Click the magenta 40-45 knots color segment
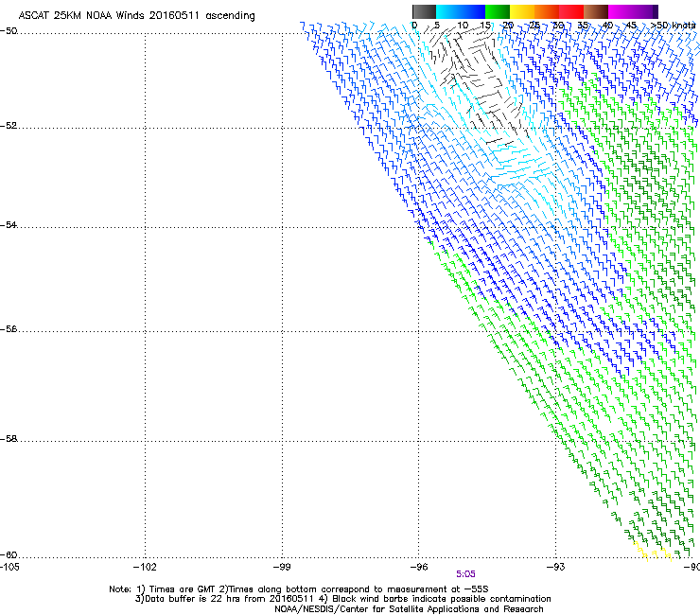This screenshot has height=615, width=700. (x=621, y=11)
